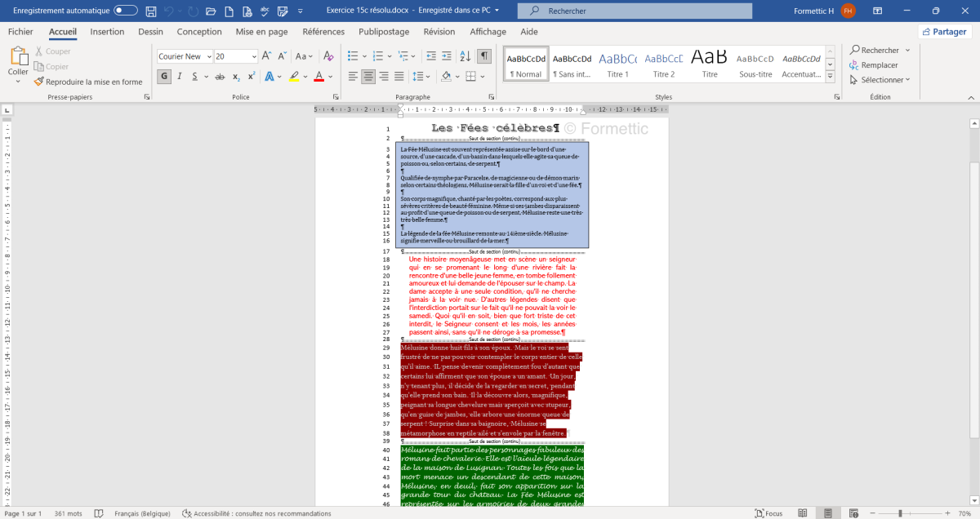This screenshot has width=980, height=519.
Task: Toggle bold (G) formatting
Action: coord(164,77)
